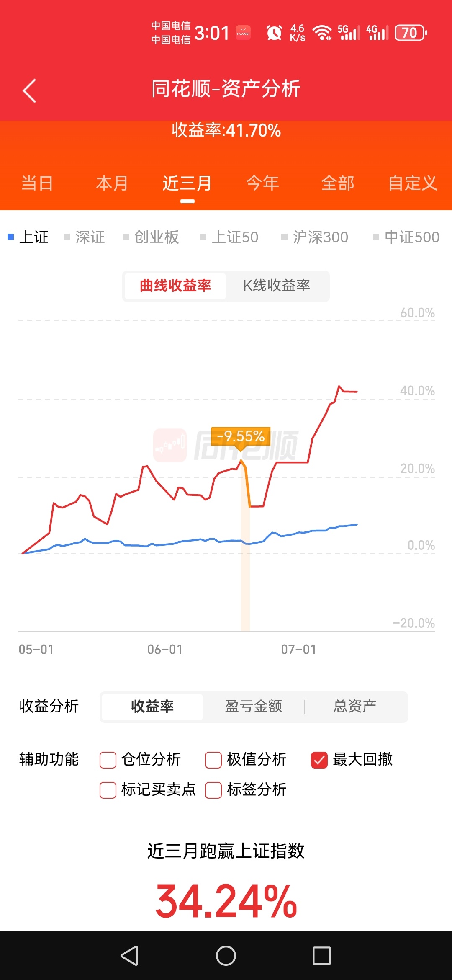Open recent apps square button

[x=322, y=956]
